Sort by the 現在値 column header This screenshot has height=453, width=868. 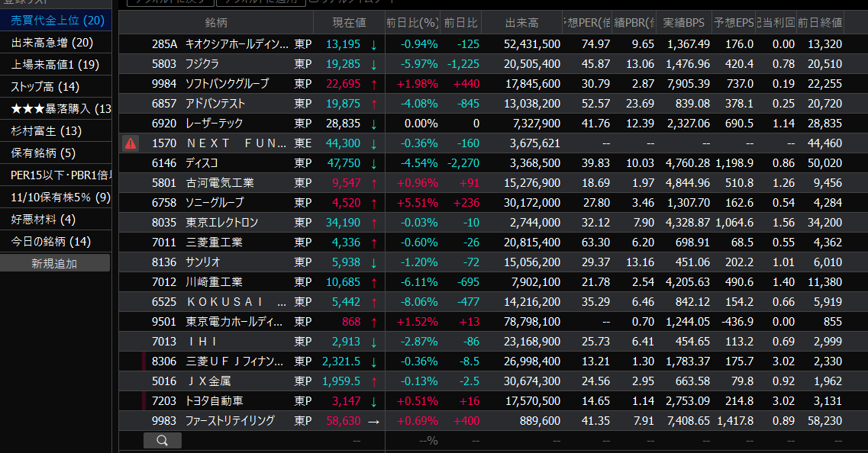350,22
